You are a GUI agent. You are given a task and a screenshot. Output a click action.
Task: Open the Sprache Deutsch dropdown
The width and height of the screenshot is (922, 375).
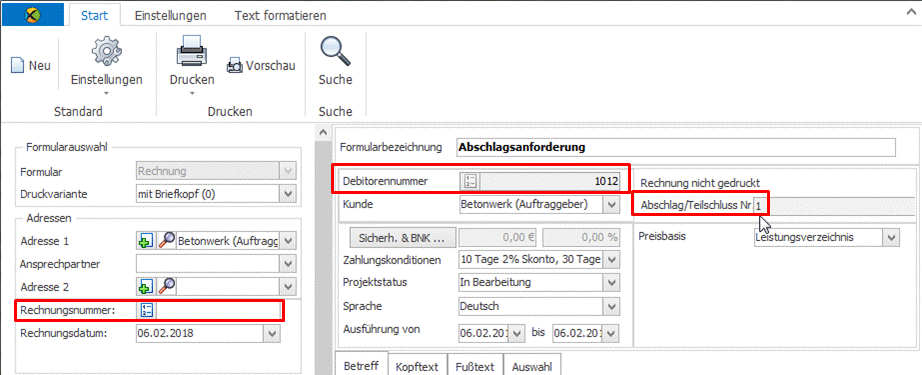[612, 306]
